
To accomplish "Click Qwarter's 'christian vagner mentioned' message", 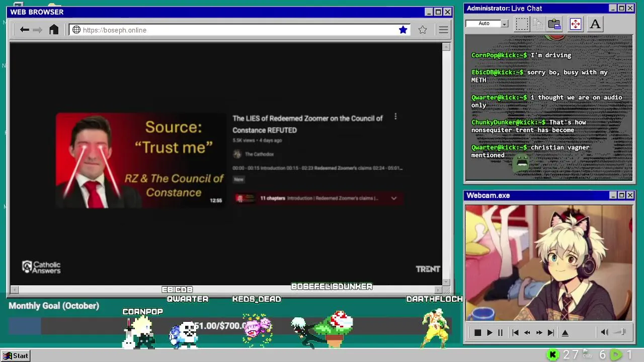I will [x=530, y=151].
